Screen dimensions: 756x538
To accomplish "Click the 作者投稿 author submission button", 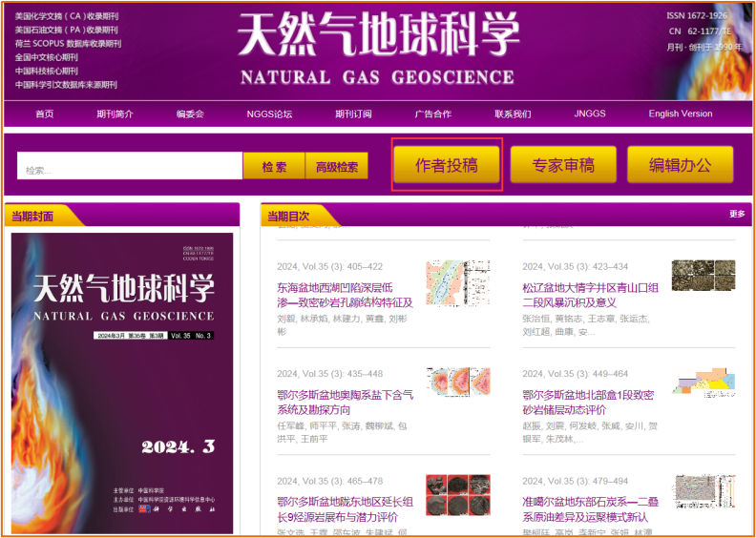I will tap(447, 165).
